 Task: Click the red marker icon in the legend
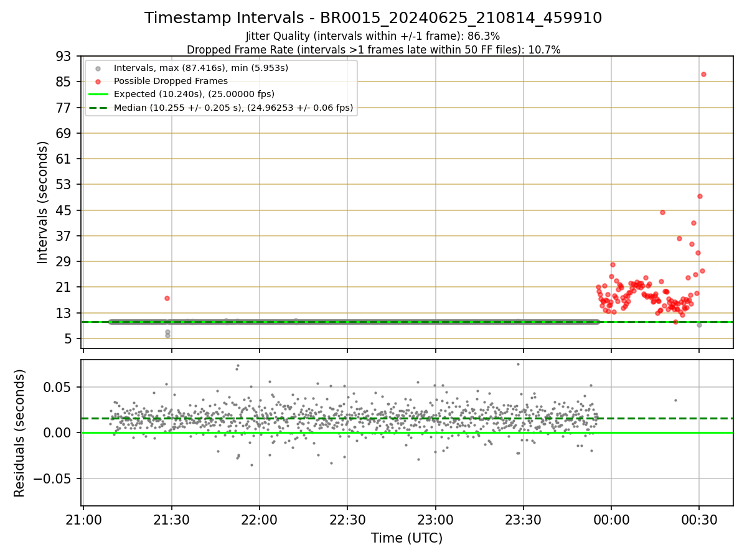(98, 81)
